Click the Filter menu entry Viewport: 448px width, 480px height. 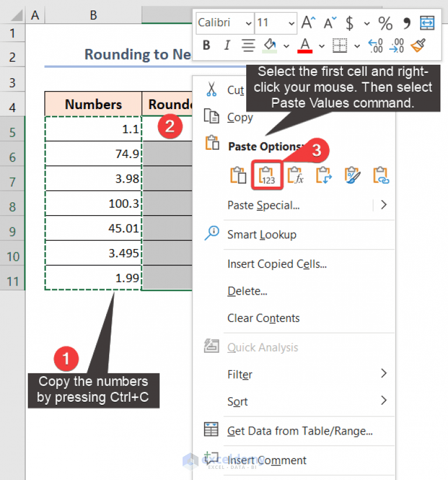coord(240,374)
